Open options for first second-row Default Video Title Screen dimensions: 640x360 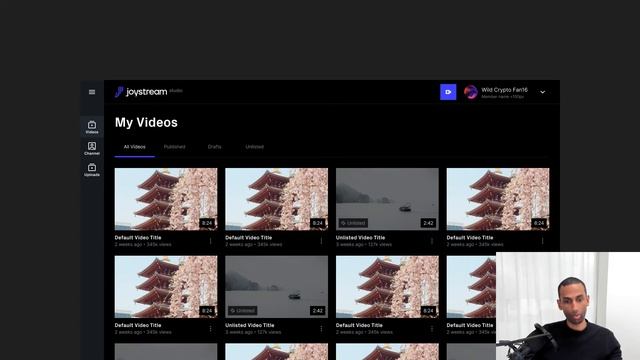[211, 329]
